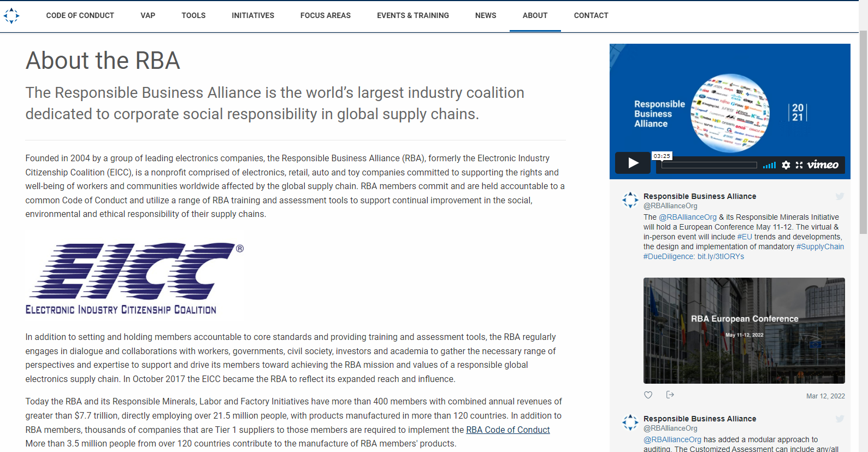Open the video settings gear
868x452 pixels.
click(786, 165)
